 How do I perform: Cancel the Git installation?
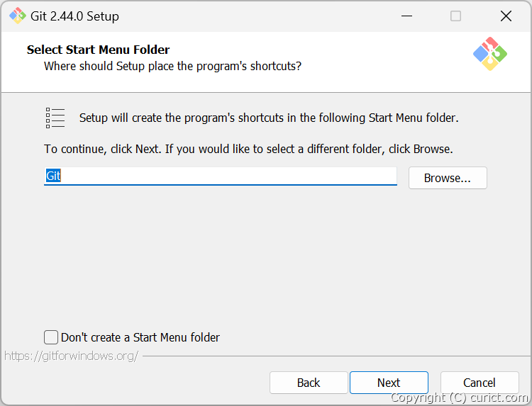(x=480, y=383)
